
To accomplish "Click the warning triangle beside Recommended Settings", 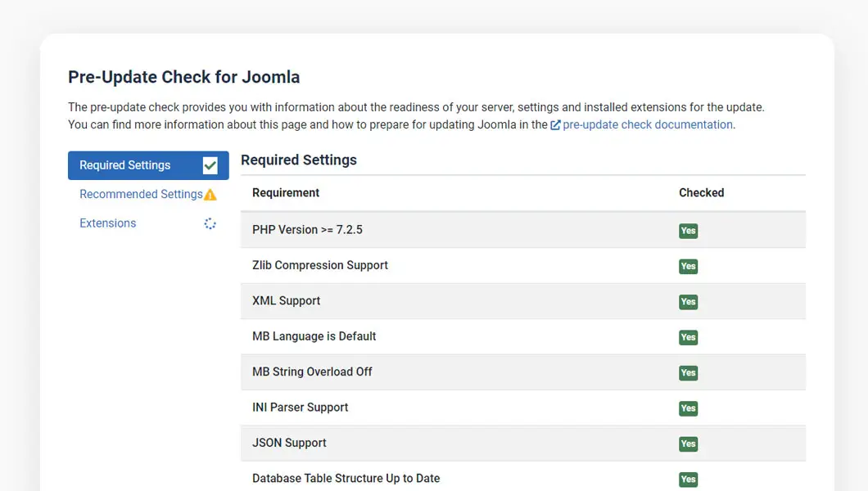I will [211, 195].
